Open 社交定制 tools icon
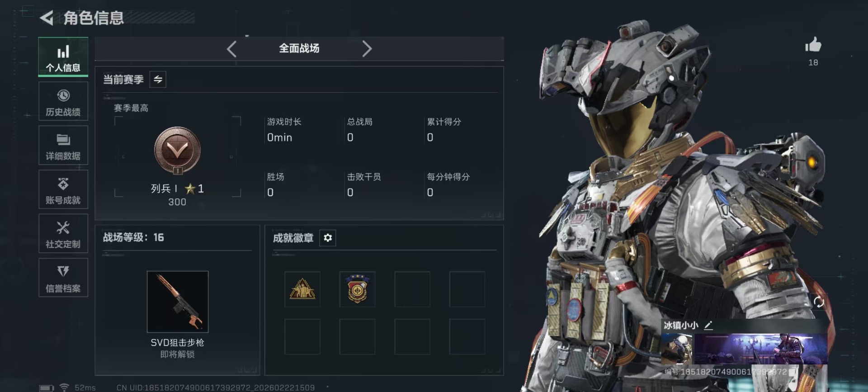Screen dimensions: 868x392 pyautogui.click(x=63, y=234)
